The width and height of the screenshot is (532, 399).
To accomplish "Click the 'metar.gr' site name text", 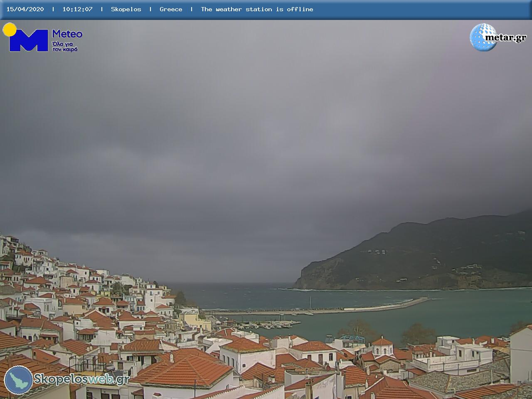I will click(505, 38).
